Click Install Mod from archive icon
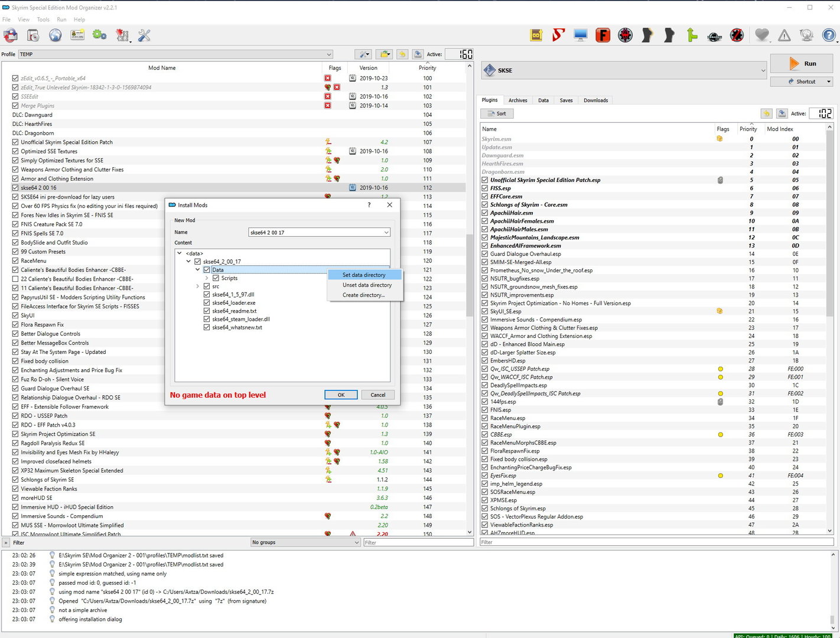This screenshot has height=638, width=840. [33, 35]
